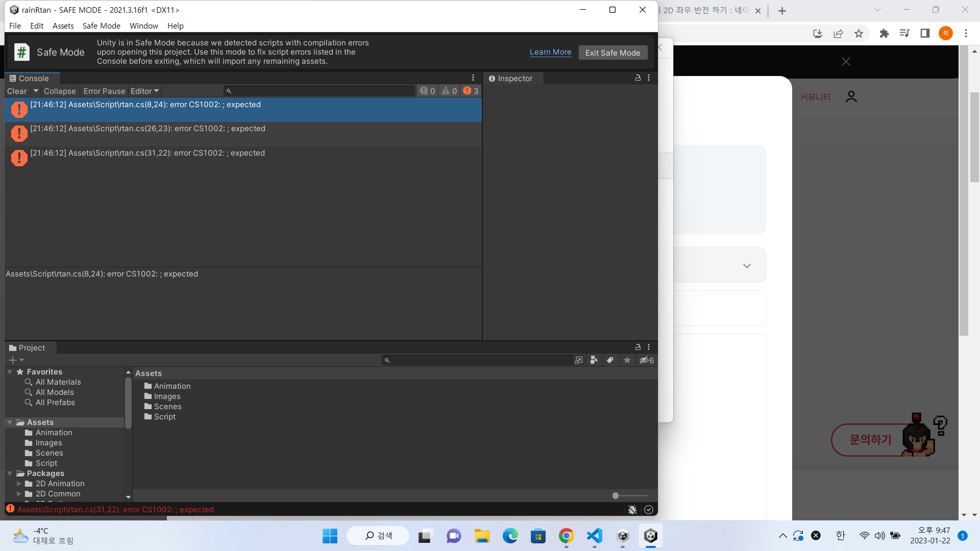This screenshot has width=980, height=551.
Task: Select All Prefabs in Favorites
Action: click(55, 403)
